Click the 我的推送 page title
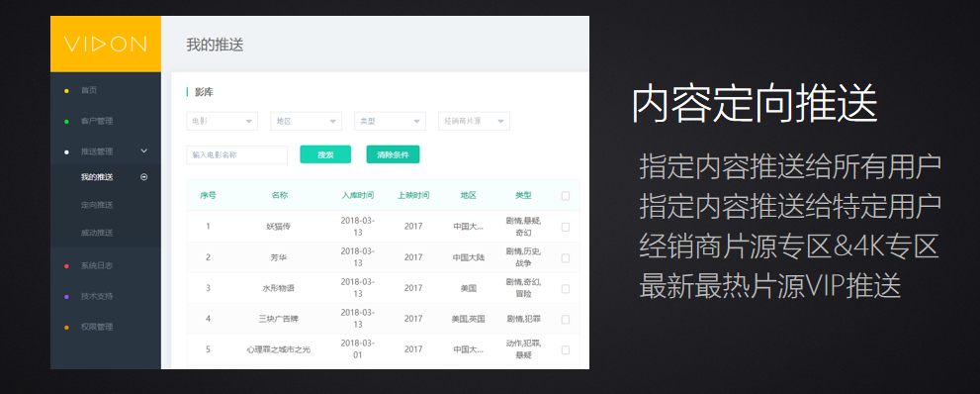The image size is (980, 394). tap(215, 45)
